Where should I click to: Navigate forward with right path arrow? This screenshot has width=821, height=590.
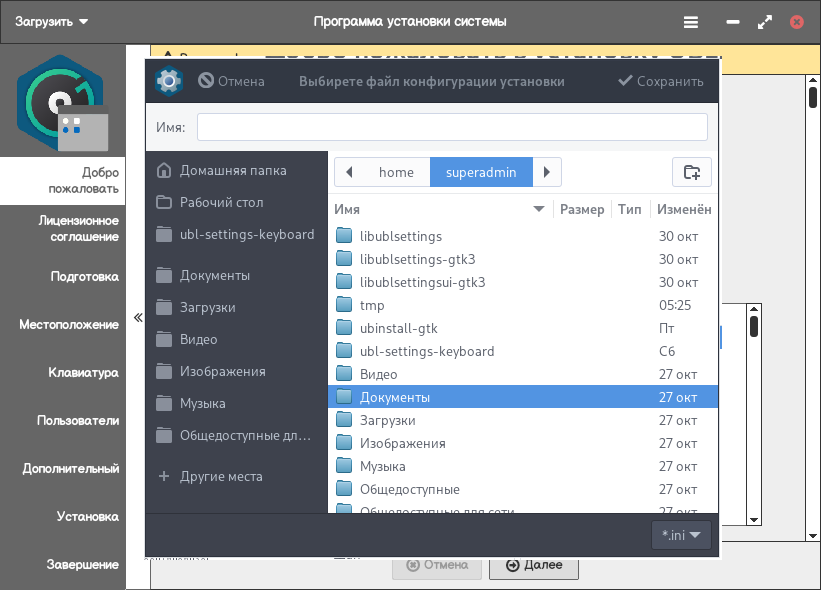pyautogui.click(x=546, y=172)
